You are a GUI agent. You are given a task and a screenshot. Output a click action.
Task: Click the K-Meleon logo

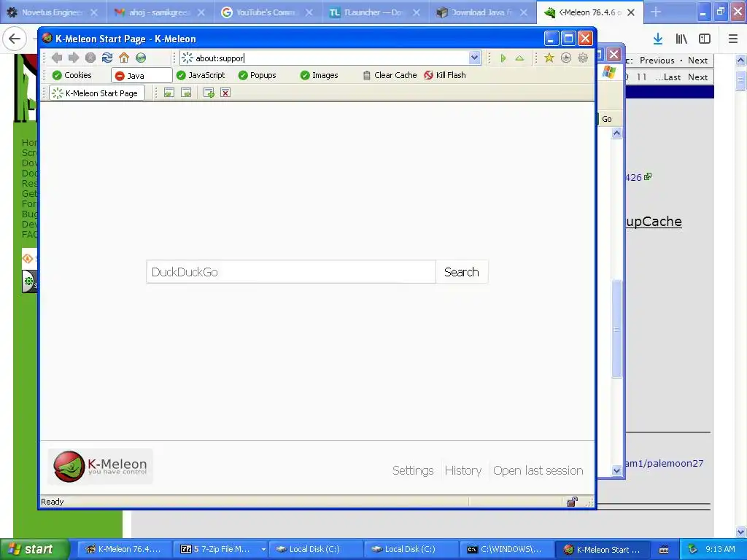point(101,466)
